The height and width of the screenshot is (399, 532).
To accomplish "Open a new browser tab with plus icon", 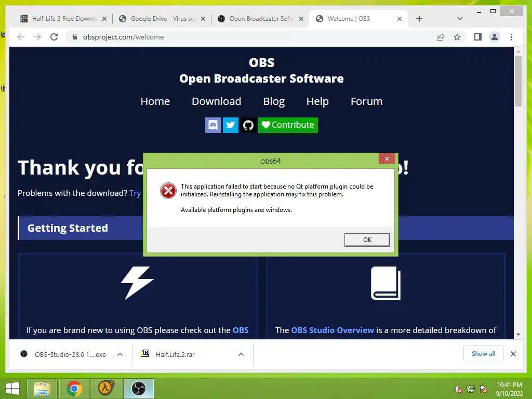I will 419,19.
